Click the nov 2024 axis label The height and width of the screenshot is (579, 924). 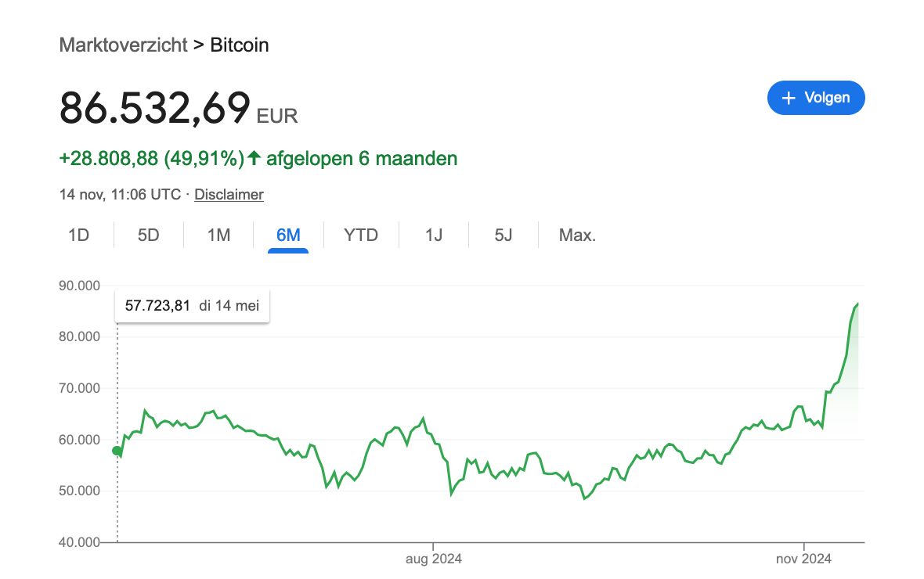[803, 559]
